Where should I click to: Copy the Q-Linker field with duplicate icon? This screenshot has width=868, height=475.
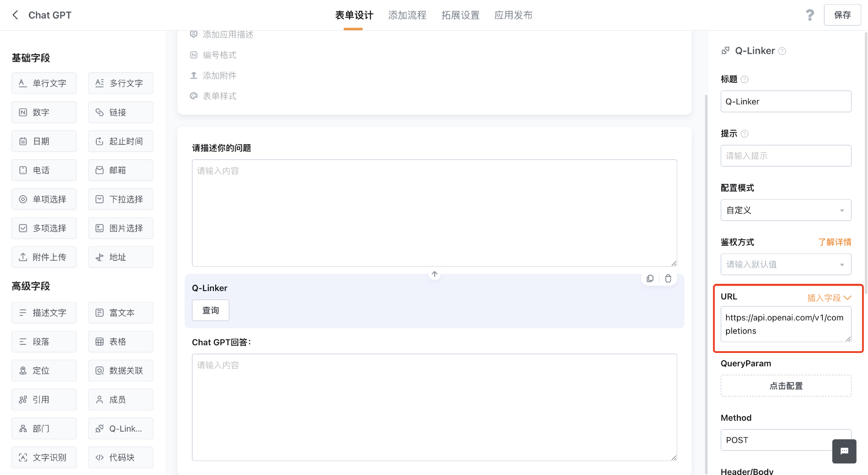pos(650,278)
